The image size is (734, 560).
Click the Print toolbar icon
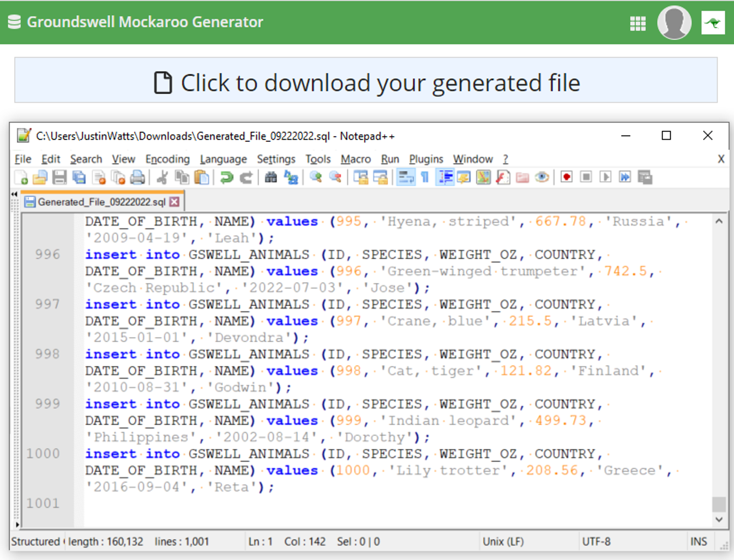[138, 177]
